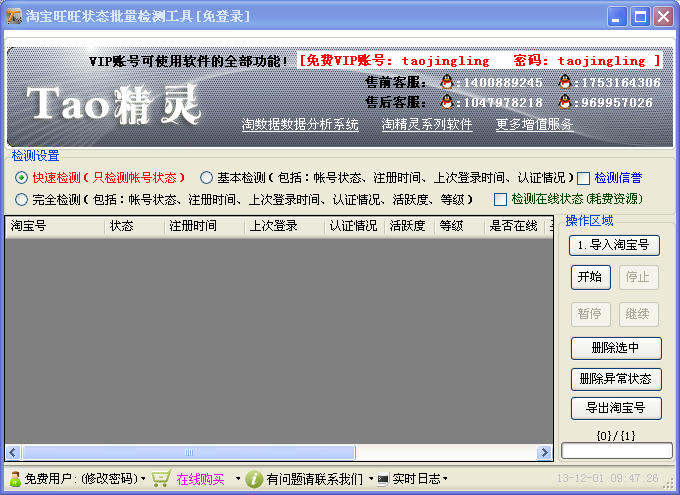This screenshot has width=680, height=495.
Task: Click the 暂停 button
Action: click(x=591, y=314)
